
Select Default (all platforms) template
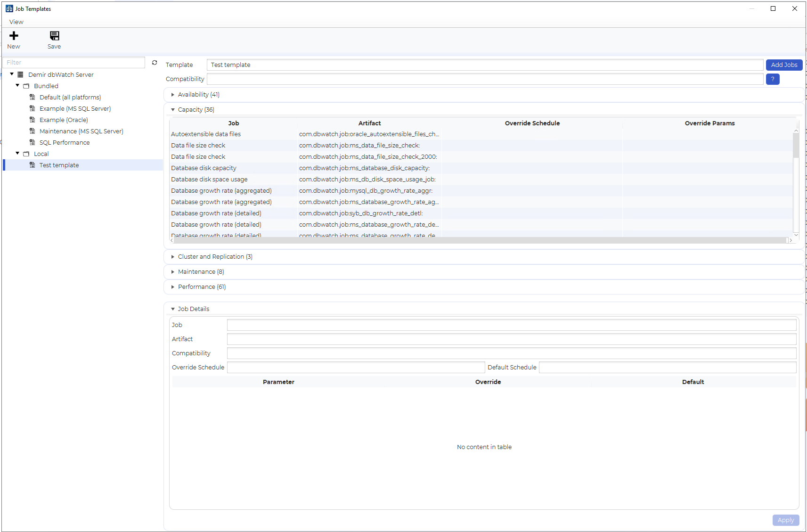tap(70, 97)
